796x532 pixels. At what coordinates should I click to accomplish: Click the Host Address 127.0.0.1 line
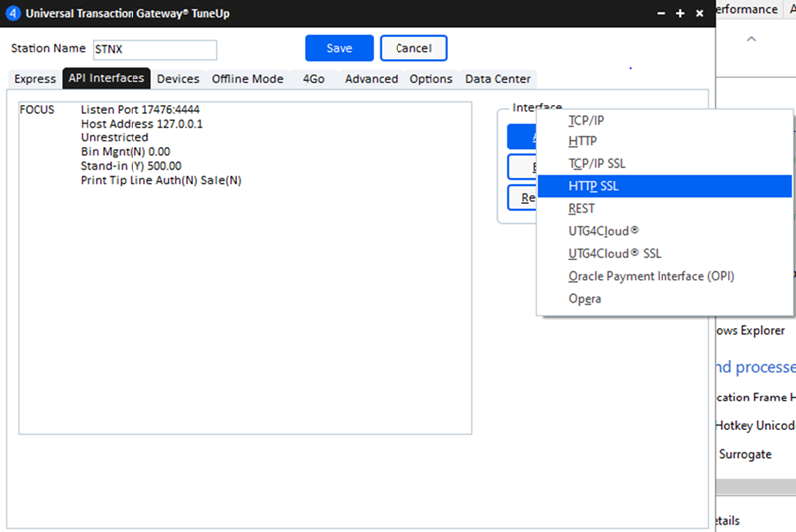click(x=141, y=124)
